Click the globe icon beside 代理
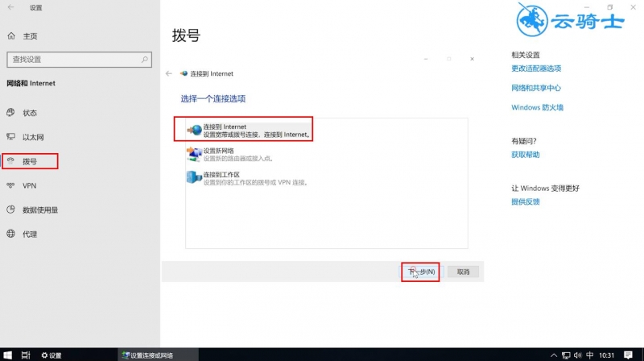The image size is (644, 361). point(10,234)
